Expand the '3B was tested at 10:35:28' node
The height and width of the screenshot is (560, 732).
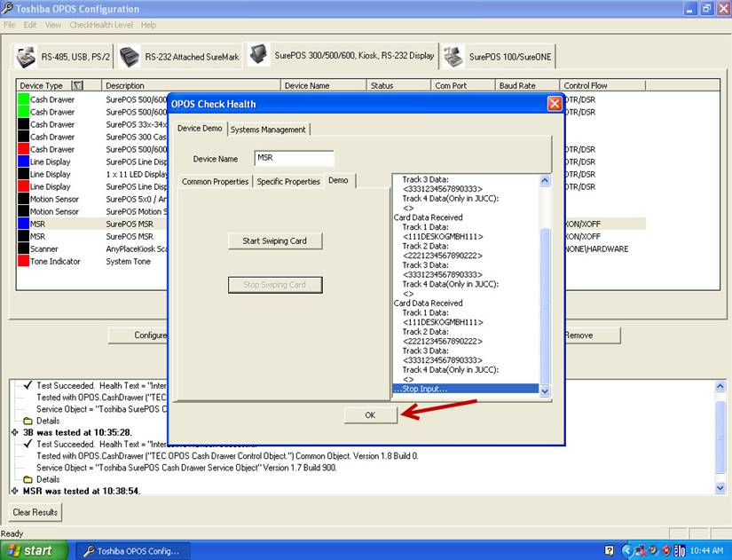pos(15,432)
